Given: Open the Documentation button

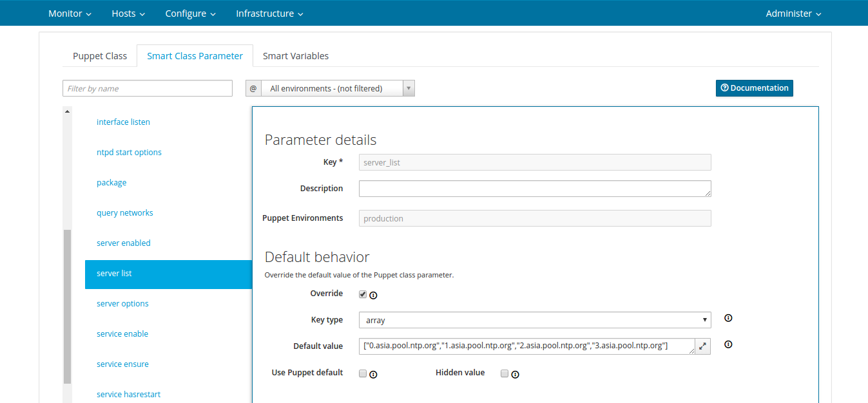Looking at the screenshot, I should [754, 88].
